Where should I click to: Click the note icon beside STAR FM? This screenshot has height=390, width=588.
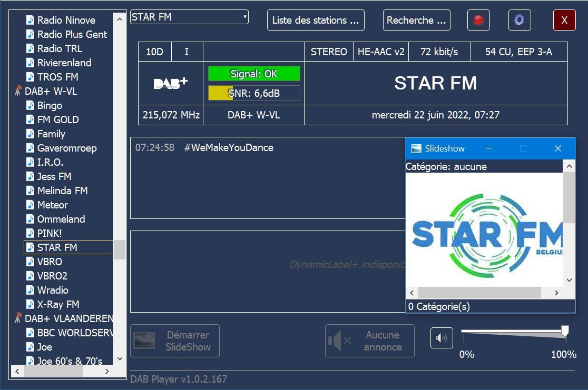tap(30, 247)
